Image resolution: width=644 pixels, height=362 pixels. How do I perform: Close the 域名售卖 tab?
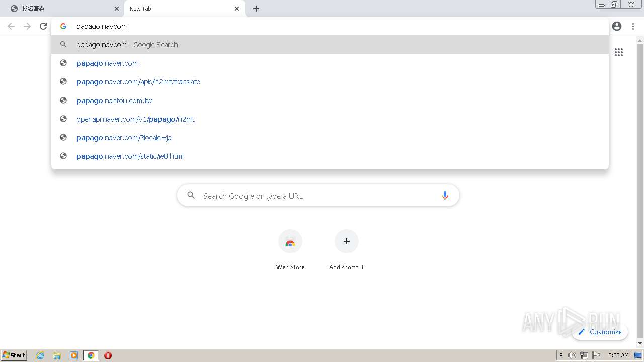117,9
